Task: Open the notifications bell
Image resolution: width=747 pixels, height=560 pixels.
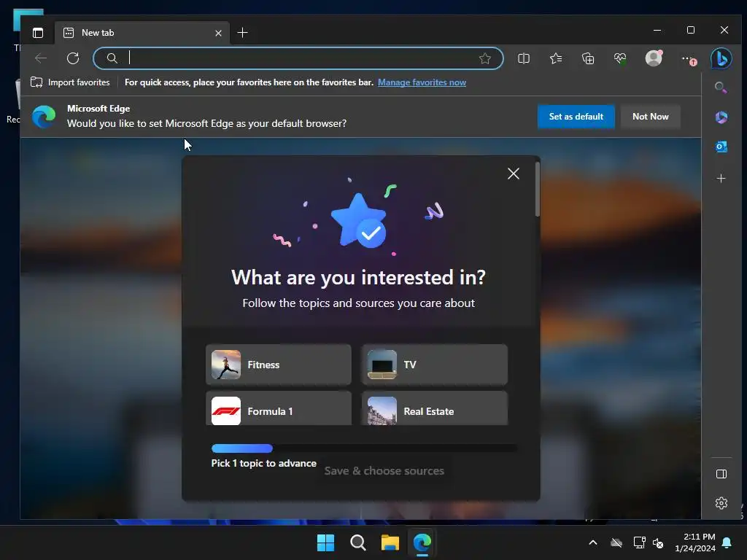Action: tap(727, 542)
